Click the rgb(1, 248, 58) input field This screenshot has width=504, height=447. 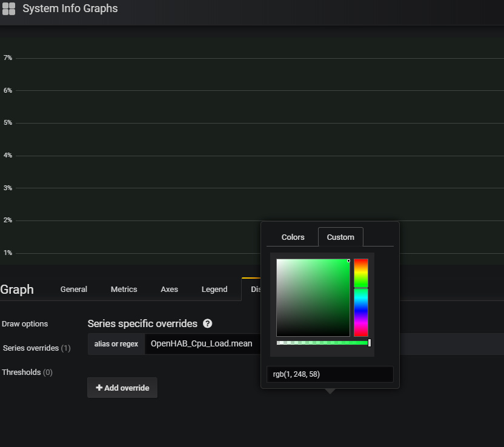(x=330, y=374)
